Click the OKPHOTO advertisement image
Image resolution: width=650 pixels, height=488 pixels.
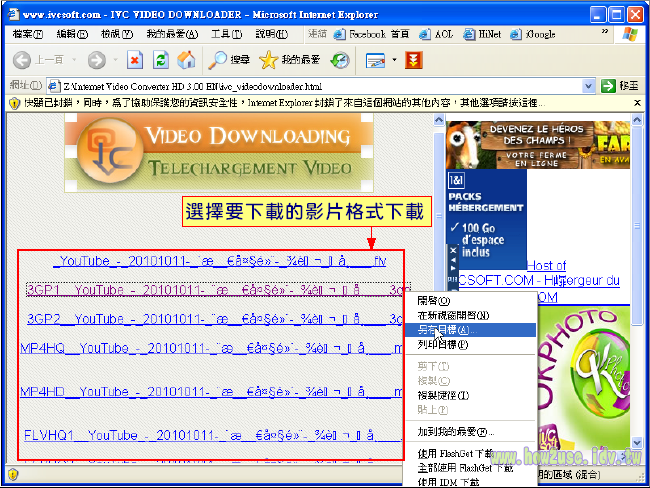point(584,377)
